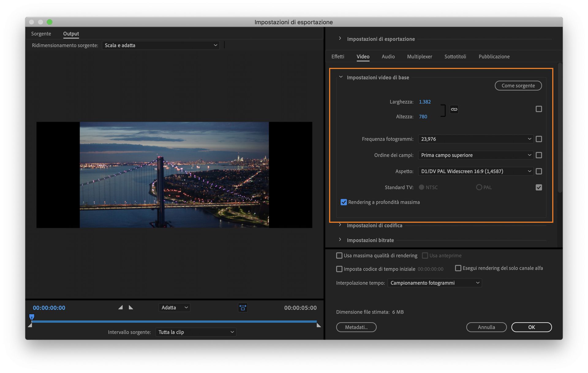Click the Come sorgente button
This screenshot has height=373, width=588.
pos(518,86)
